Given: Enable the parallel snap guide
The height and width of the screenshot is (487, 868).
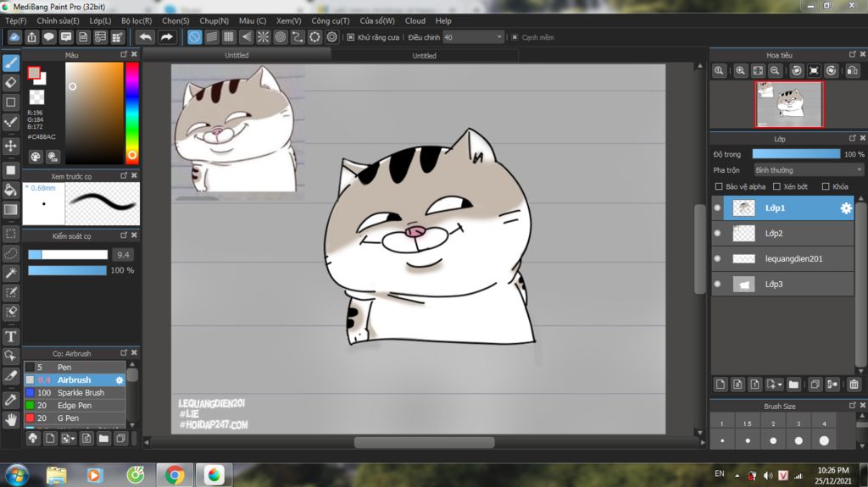Looking at the screenshot, I should click(211, 37).
